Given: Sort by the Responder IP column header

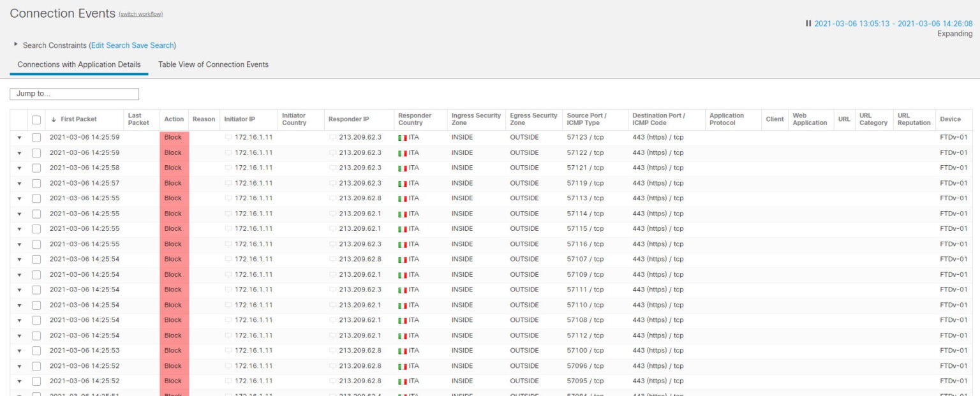Looking at the screenshot, I should click(x=348, y=119).
